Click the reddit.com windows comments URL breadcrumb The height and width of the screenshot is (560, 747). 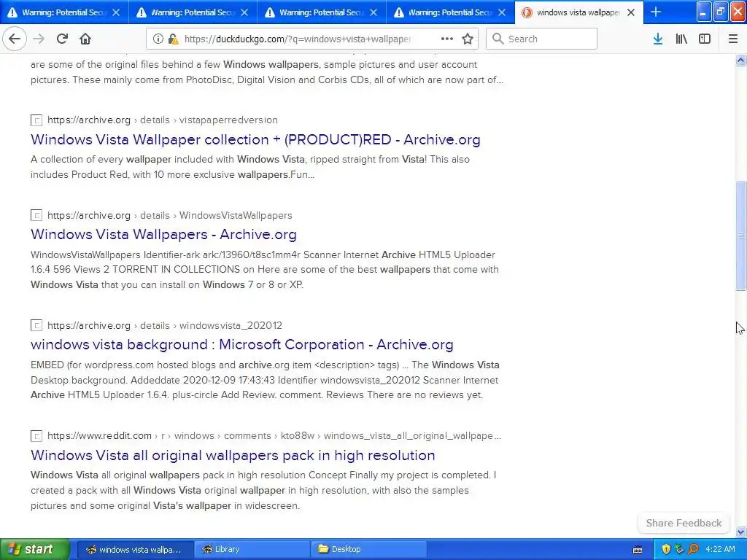point(274,436)
